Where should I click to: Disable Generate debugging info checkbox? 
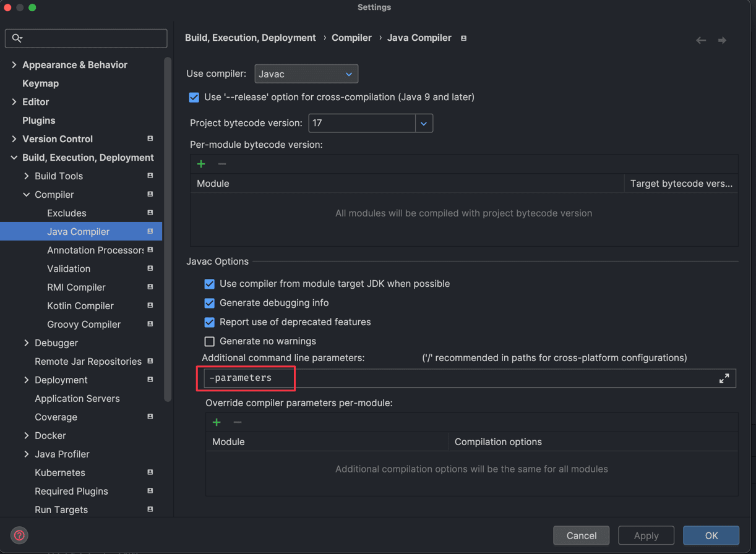click(210, 303)
